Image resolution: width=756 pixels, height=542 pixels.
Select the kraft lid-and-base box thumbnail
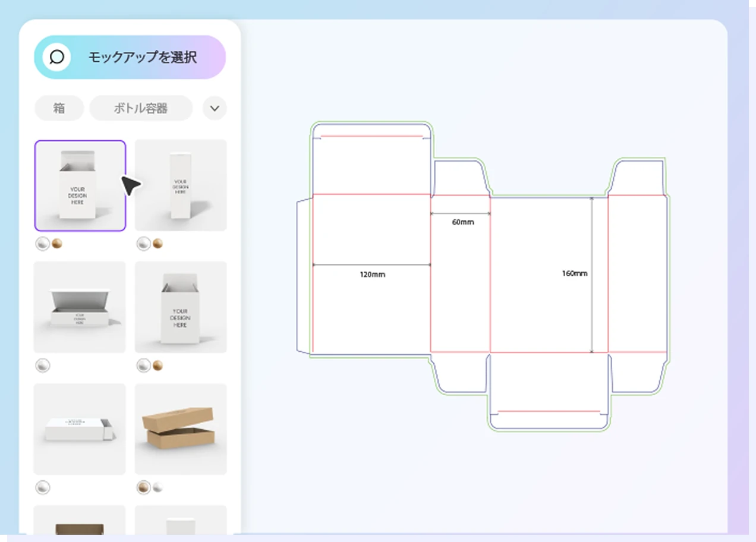coord(181,429)
